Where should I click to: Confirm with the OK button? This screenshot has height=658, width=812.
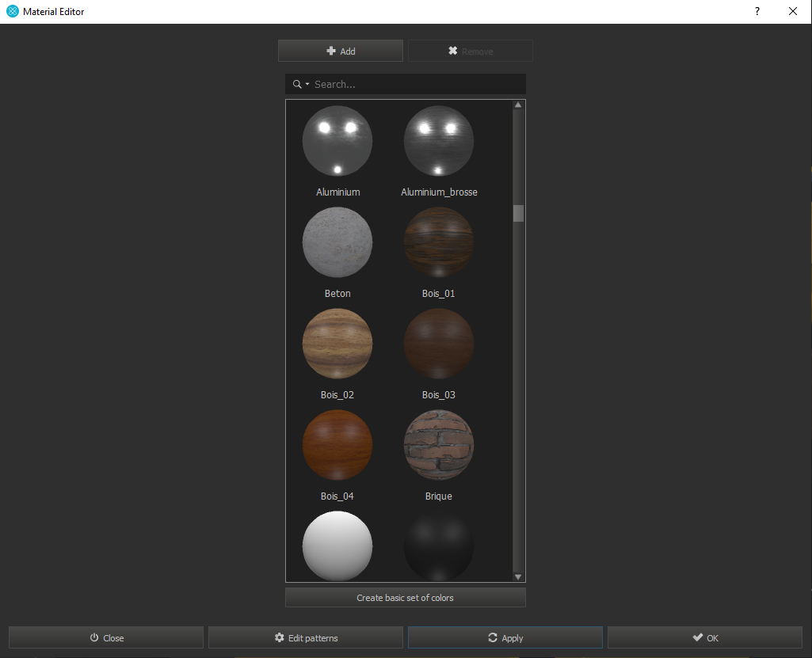705,638
